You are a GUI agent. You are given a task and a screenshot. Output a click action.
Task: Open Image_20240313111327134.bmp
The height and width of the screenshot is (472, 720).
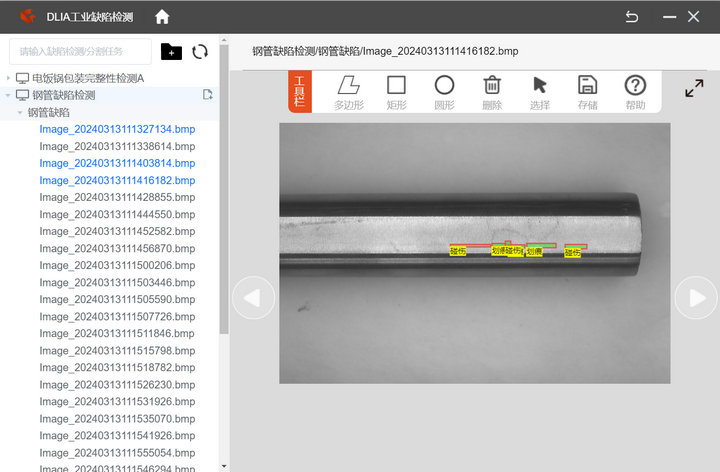(117, 129)
